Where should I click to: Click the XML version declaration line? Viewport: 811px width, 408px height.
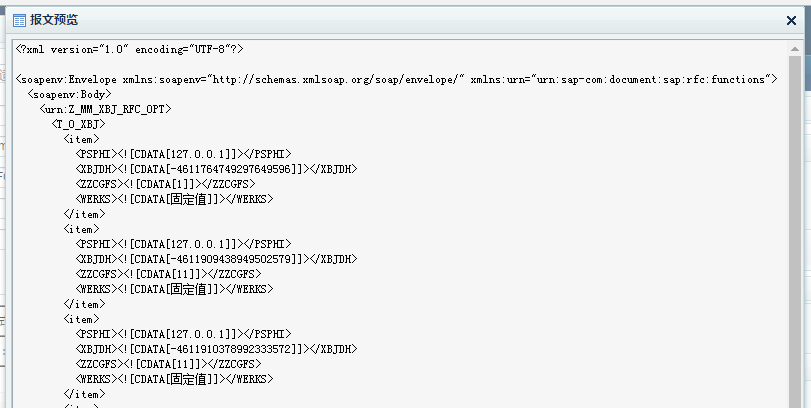pos(129,49)
